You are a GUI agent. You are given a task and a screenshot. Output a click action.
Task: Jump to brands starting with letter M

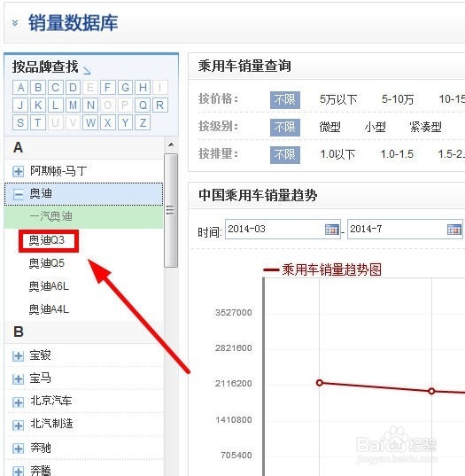(x=73, y=105)
